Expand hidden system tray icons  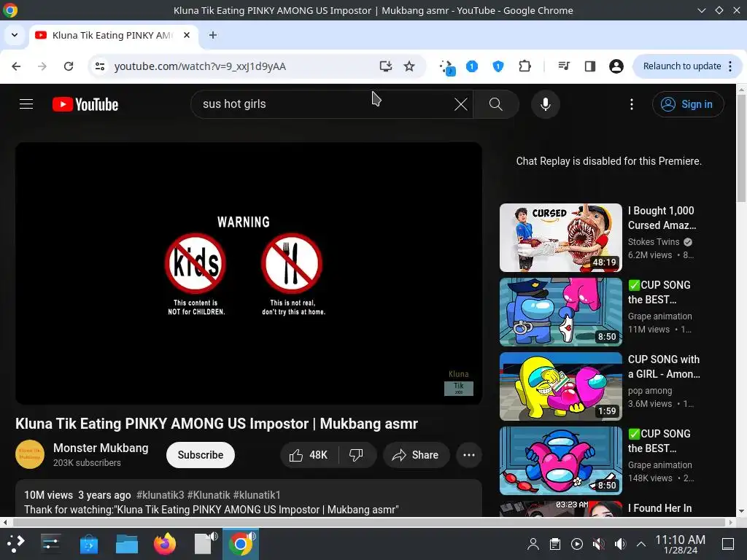(x=641, y=544)
